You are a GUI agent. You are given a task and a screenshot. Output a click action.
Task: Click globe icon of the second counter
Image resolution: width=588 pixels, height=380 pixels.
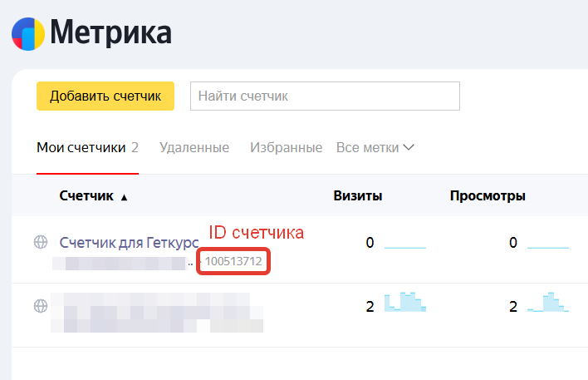41,306
